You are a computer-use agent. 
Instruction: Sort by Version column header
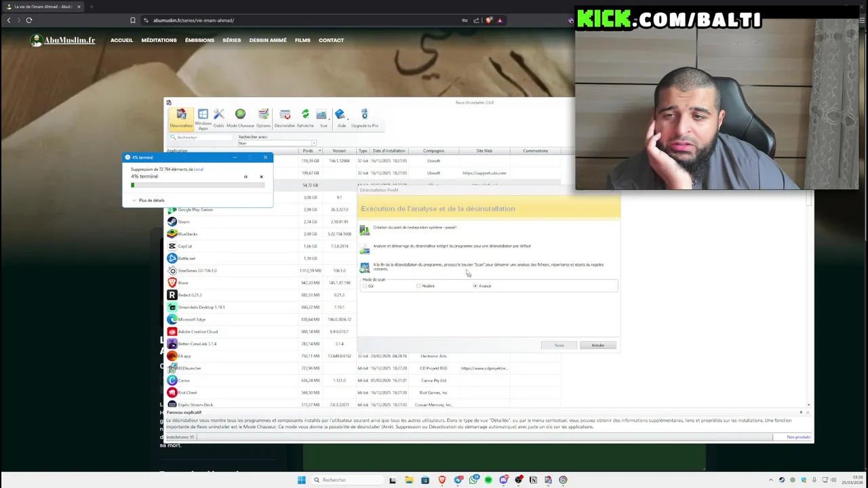(339, 151)
